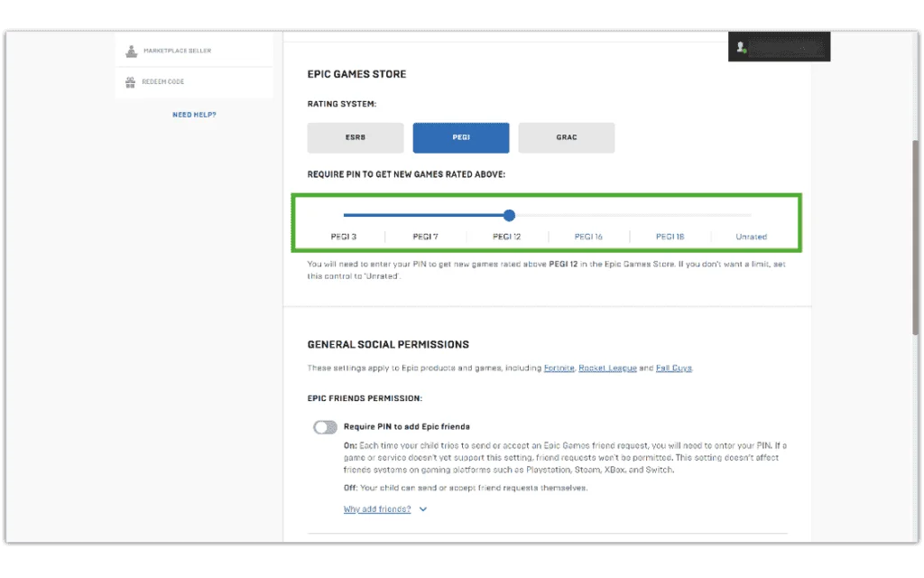The height and width of the screenshot is (578, 924).
Task: Set rating limit to PEGI 7
Action: pos(426,237)
